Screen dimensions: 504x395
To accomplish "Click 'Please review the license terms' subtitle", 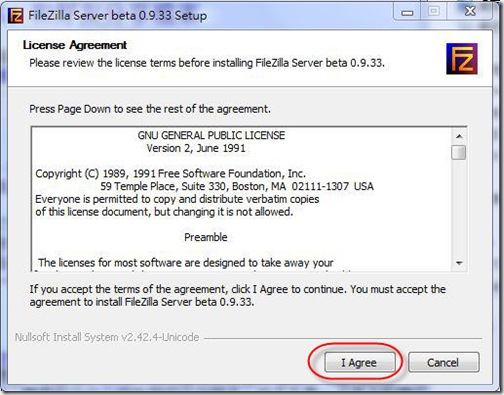I will (x=207, y=63).
